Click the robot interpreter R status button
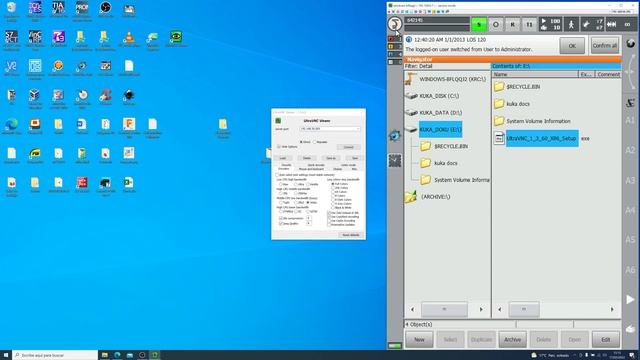 [x=513, y=24]
